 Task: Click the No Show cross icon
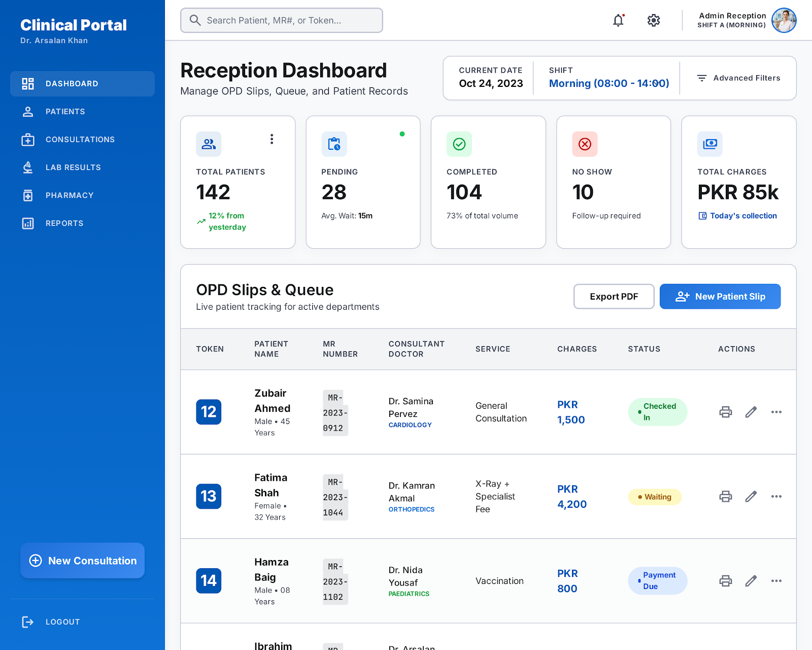tap(585, 144)
